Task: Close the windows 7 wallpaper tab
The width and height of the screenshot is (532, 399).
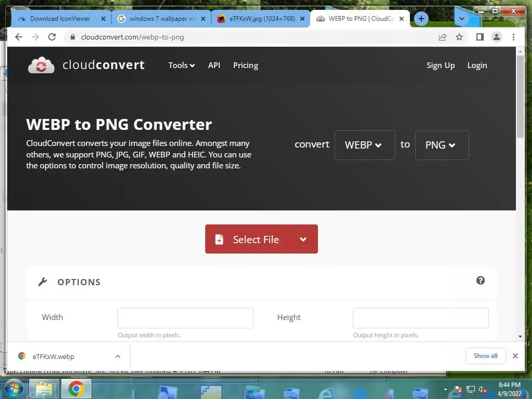Action: [203, 19]
